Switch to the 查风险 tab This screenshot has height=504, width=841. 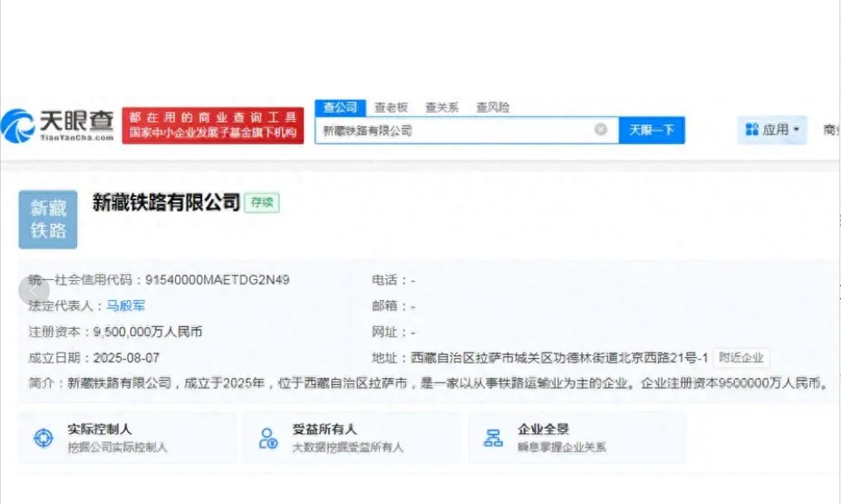(x=493, y=108)
